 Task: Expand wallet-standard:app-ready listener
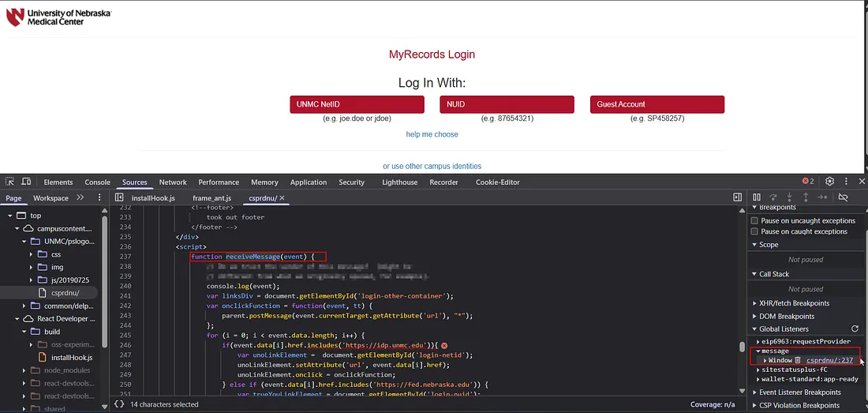(758, 379)
